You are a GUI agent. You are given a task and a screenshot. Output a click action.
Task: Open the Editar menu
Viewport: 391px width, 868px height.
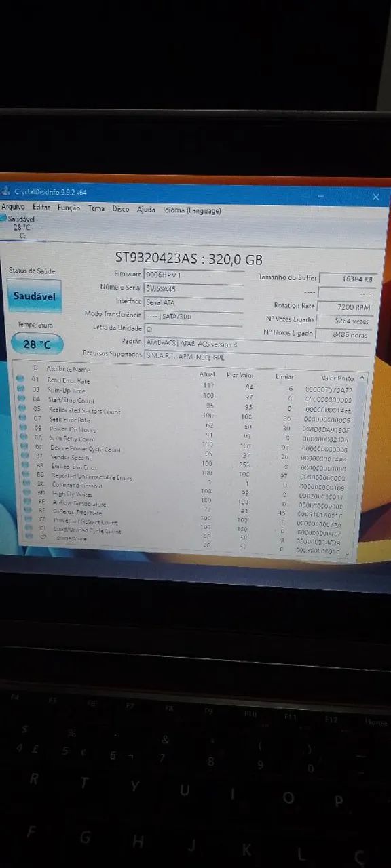click(x=41, y=208)
